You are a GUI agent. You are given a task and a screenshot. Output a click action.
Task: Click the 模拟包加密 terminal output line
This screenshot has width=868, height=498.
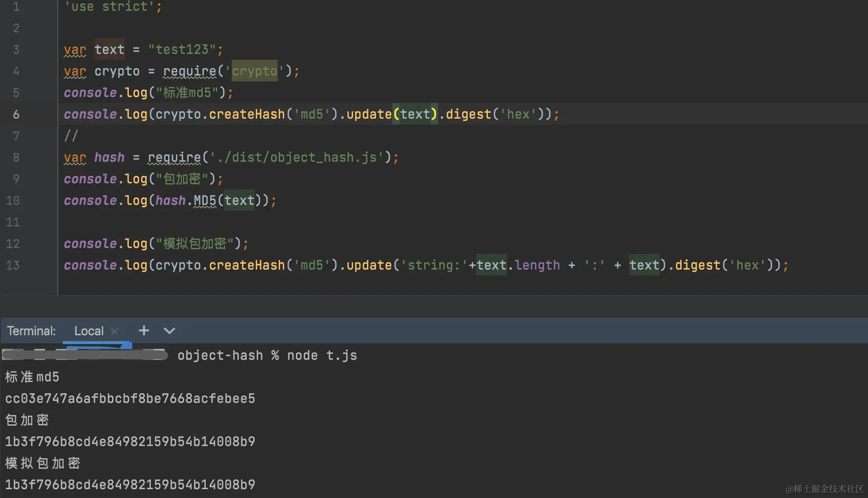click(x=43, y=463)
